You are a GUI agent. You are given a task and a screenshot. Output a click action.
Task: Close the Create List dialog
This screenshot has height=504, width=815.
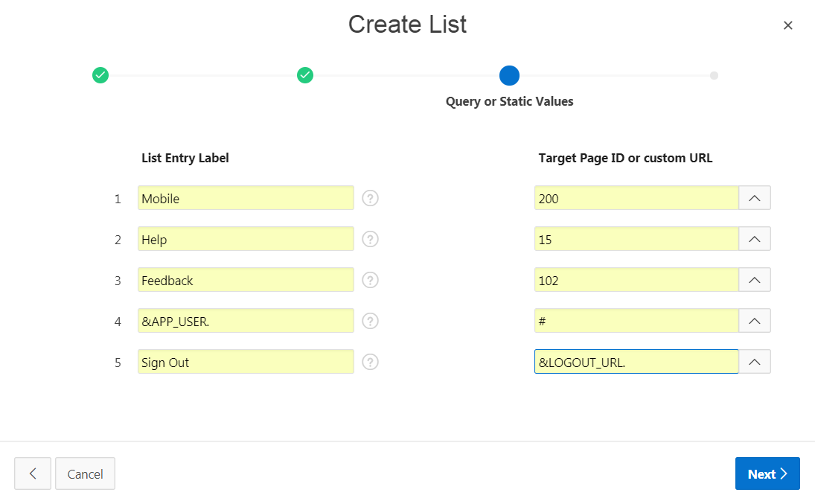tap(787, 25)
